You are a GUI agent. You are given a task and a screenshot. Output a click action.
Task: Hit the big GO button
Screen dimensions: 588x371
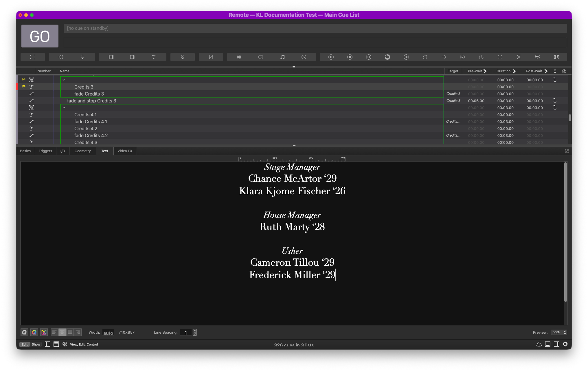(40, 36)
